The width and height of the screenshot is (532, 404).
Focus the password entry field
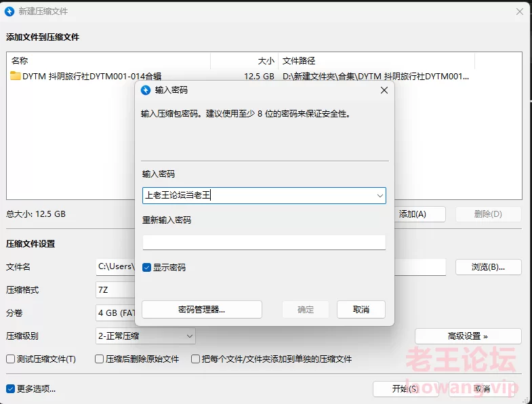click(264, 195)
